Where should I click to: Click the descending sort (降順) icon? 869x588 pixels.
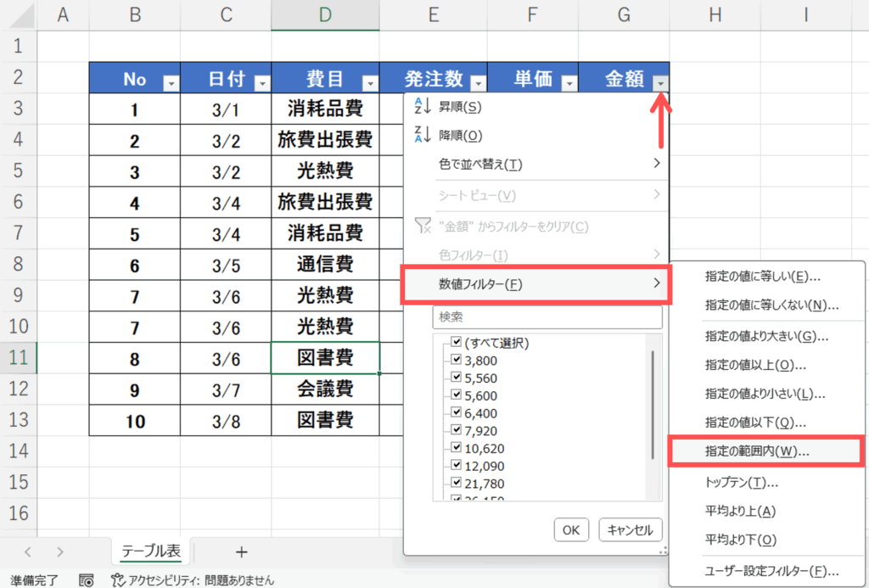[x=422, y=135]
